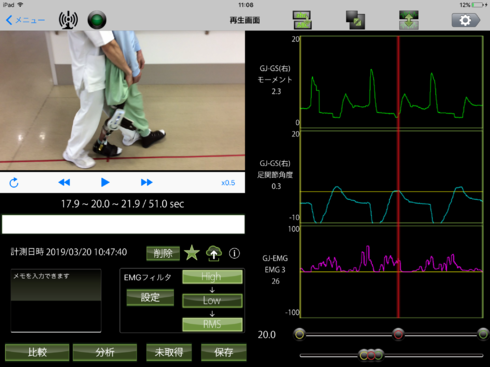The height and width of the screenshot is (367, 490).
Task: Click the 20.0 time value beside slider
Action: pos(267,334)
